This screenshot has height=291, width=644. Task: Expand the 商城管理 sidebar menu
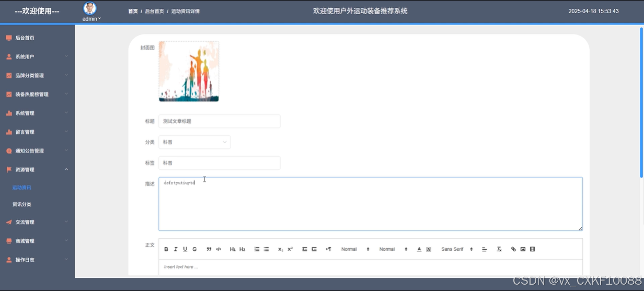coord(38,241)
